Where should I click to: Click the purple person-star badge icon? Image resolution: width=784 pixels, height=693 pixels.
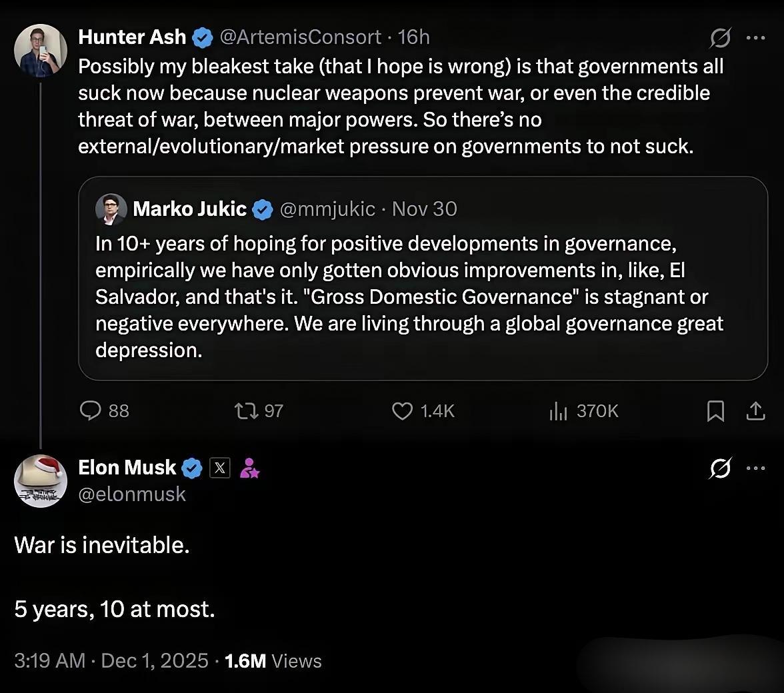point(249,468)
